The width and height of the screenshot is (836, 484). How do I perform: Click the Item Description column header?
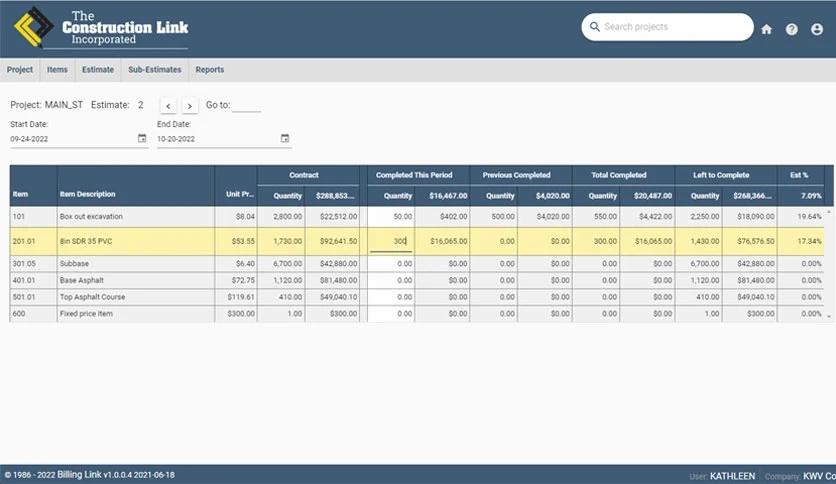click(x=87, y=194)
